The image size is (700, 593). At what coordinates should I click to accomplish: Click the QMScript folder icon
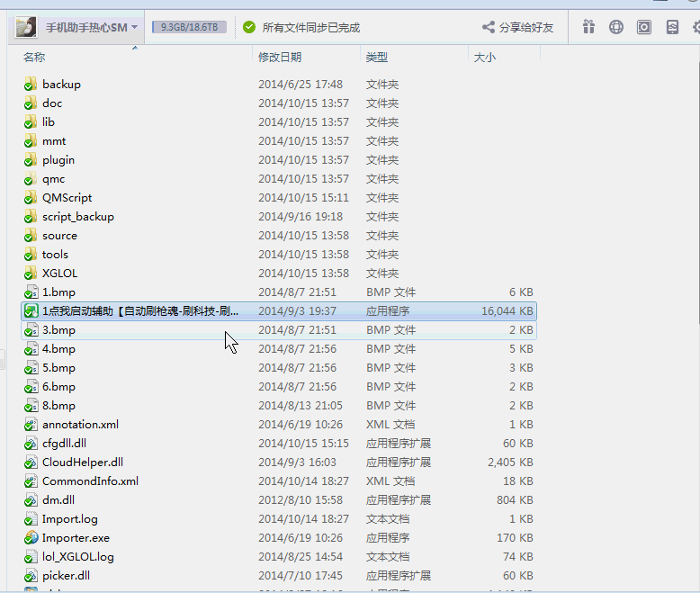[x=31, y=197]
